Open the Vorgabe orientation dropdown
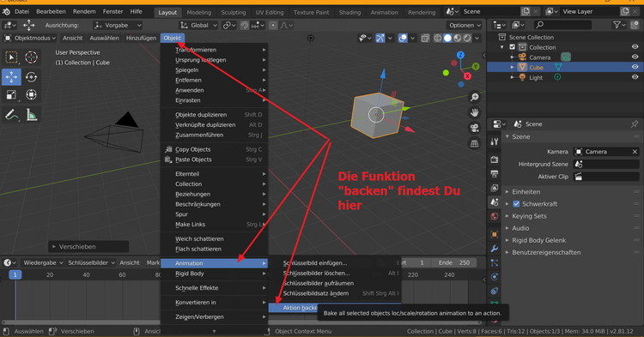 (x=118, y=26)
